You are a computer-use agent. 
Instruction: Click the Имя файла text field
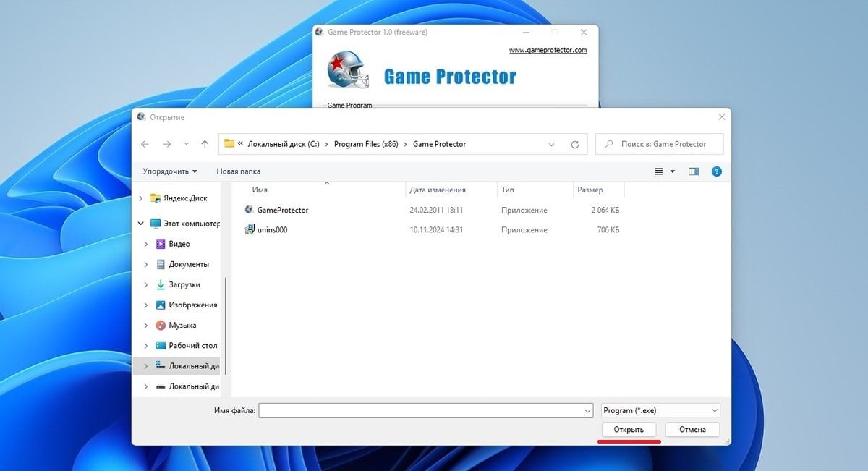[421, 410]
